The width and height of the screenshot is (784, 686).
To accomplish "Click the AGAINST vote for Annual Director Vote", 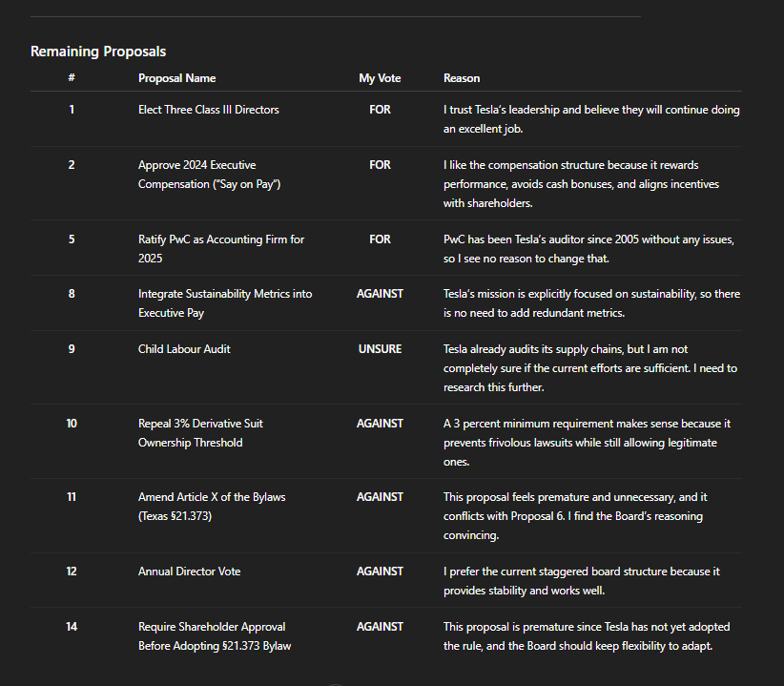I will click(x=380, y=572).
